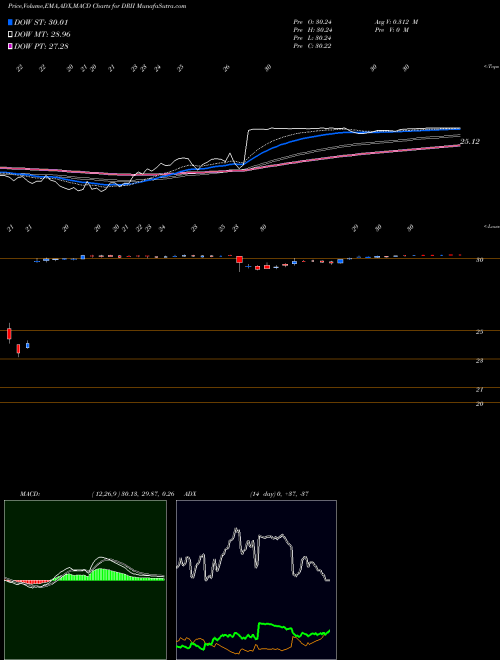Click the blue DOW ST legend swatch
The width and height of the screenshot is (500, 660).
coord(11,22)
